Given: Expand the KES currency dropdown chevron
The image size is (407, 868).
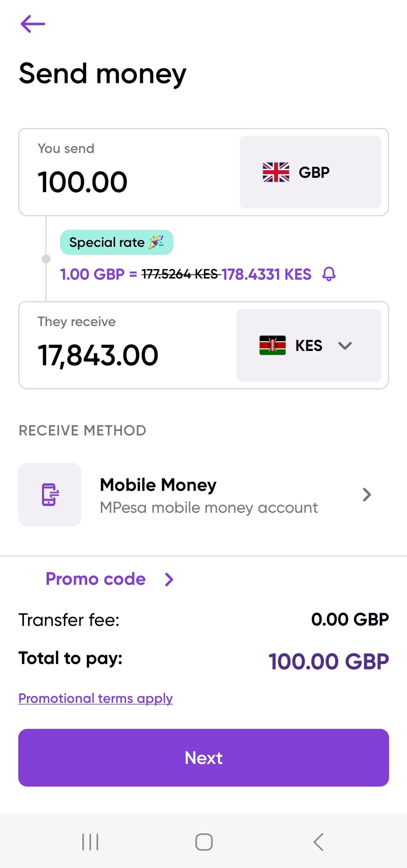Looking at the screenshot, I should (345, 346).
